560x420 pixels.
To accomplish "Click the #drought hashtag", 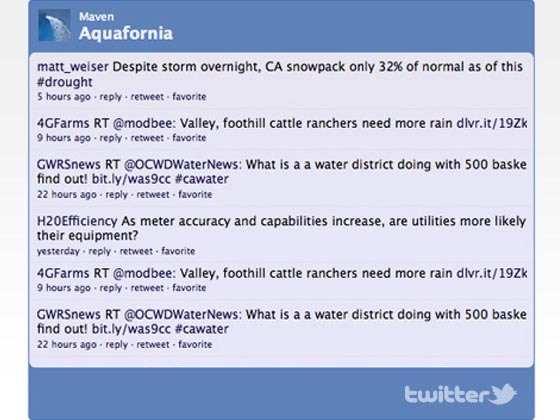I will [65, 82].
